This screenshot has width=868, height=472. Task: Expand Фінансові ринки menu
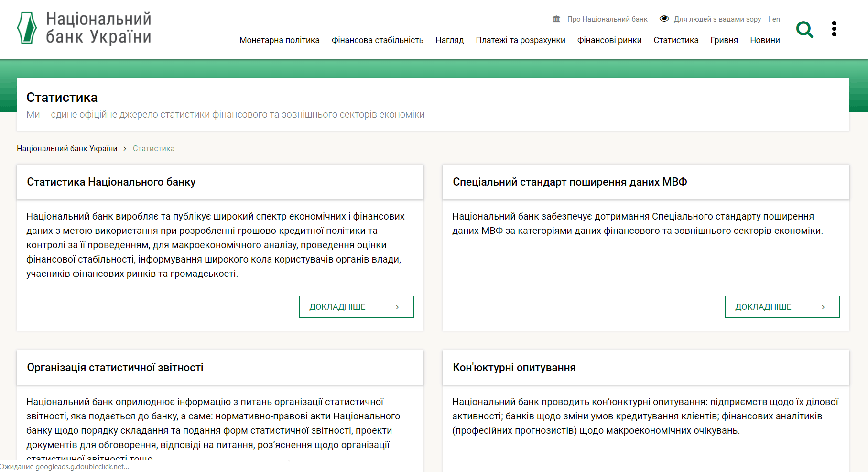click(609, 40)
